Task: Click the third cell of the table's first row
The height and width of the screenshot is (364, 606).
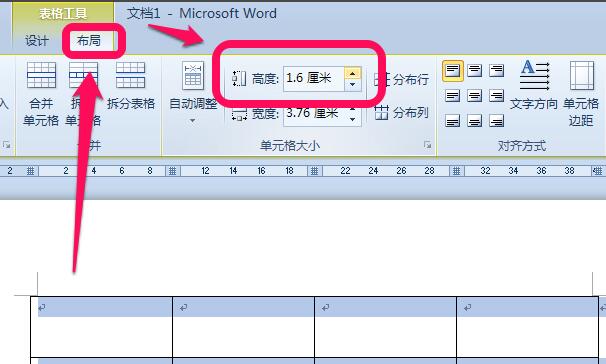Action: [386, 327]
